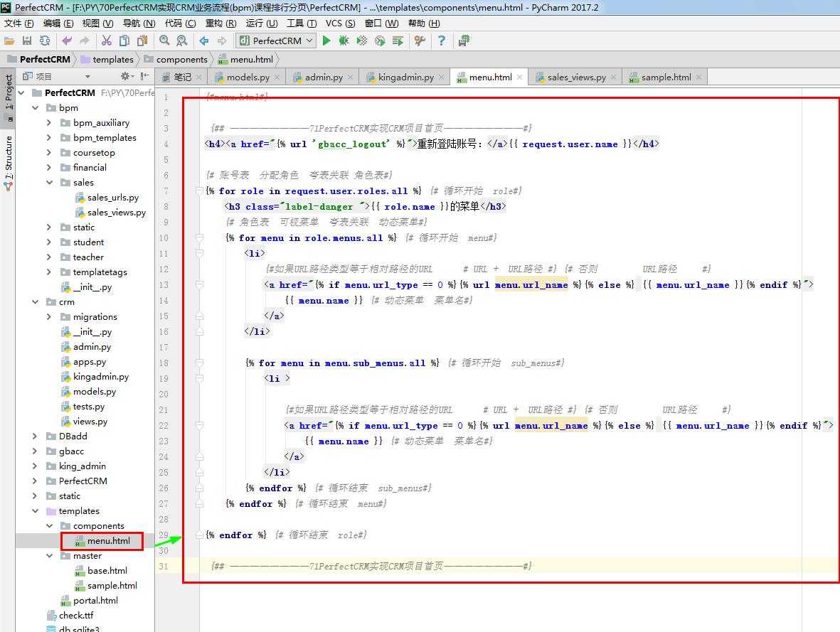The width and height of the screenshot is (840, 632).
Task: Switch to the sales_views.py editor tab
Action: click(576, 77)
